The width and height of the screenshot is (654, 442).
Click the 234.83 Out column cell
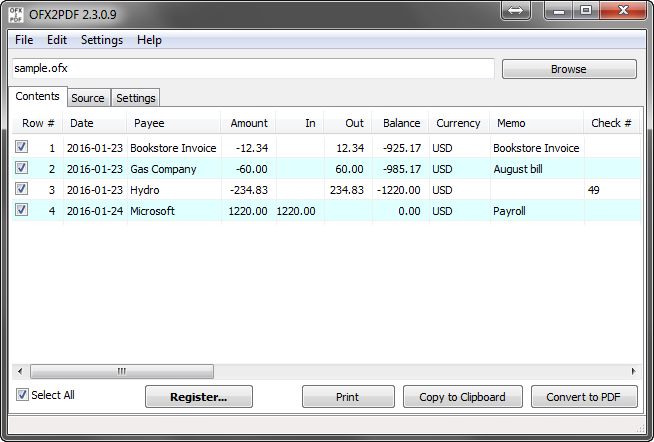[x=347, y=190]
